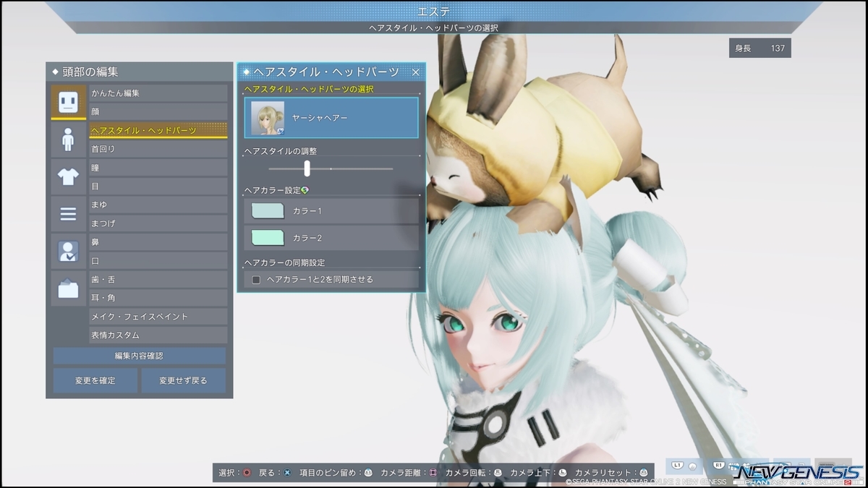Click the 編集内容確認 button

point(139,356)
